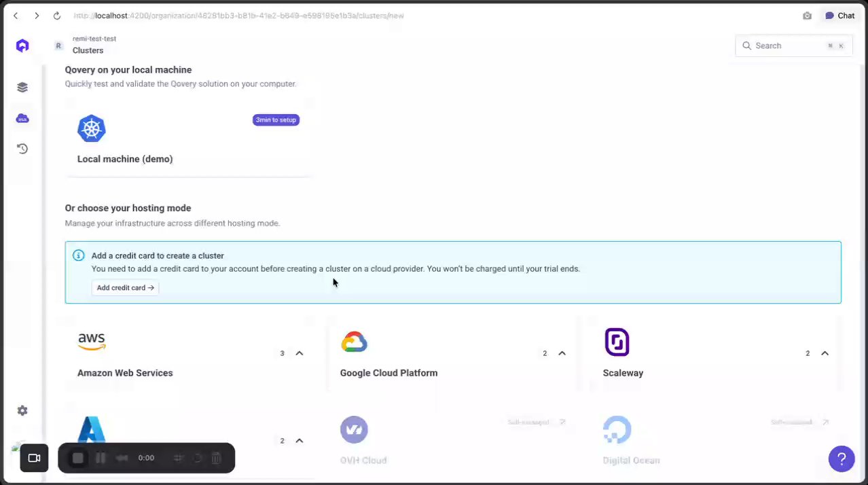Select the OVH Cloud label
Screen dimensions: 868x485
pyautogui.click(x=363, y=461)
